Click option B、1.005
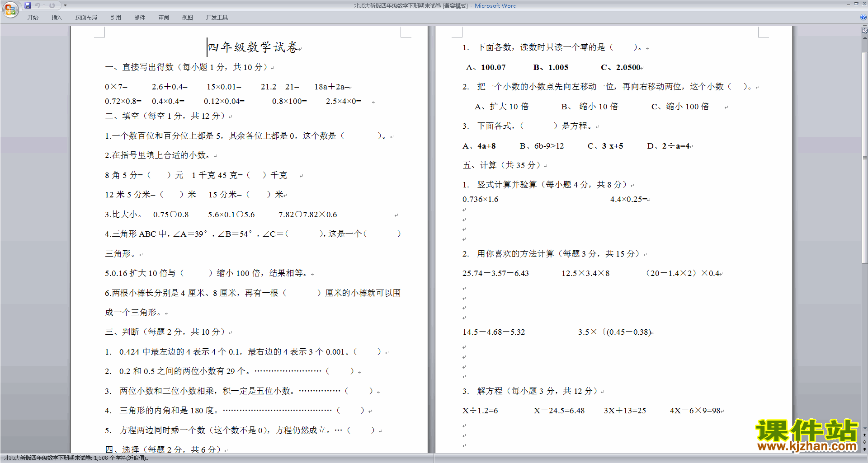This screenshot has width=868, height=463. (551, 67)
